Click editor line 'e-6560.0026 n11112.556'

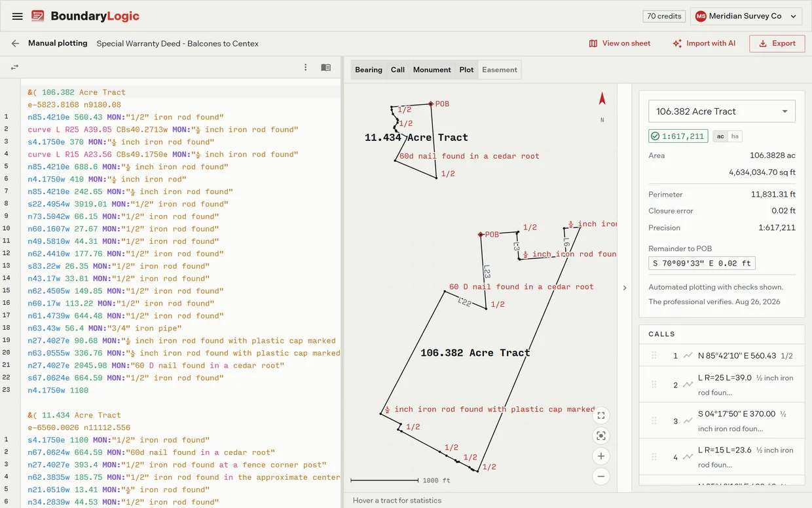79,428
